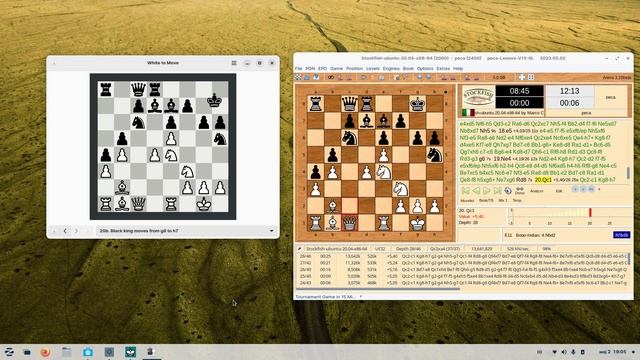Click 12:13 clock display
The image size is (640, 360).
pyautogui.click(x=569, y=91)
